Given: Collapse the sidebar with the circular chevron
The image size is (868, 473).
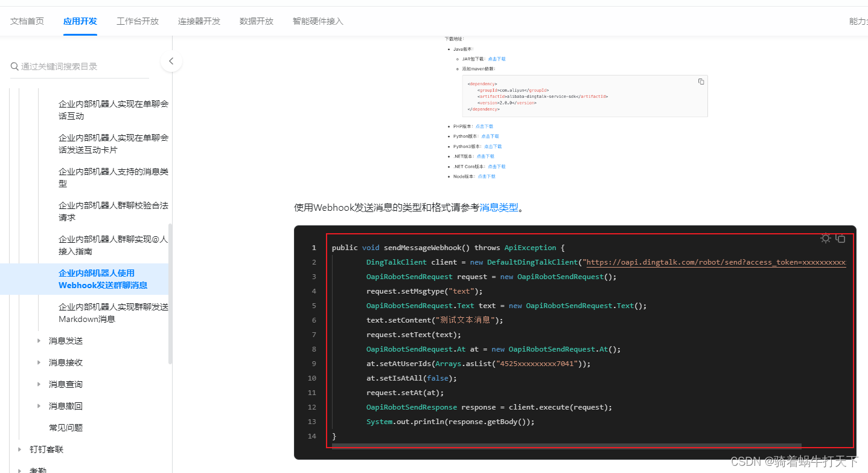Looking at the screenshot, I should [171, 61].
